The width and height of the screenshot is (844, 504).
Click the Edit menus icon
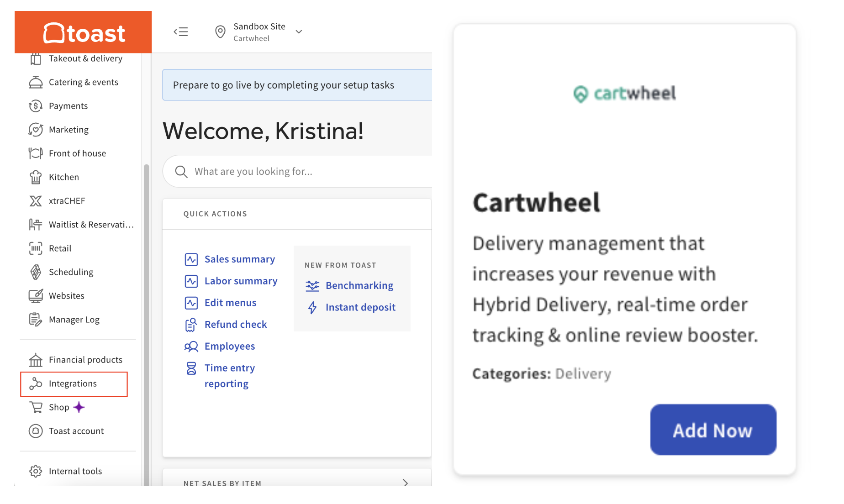pyautogui.click(x=191, y=303)
